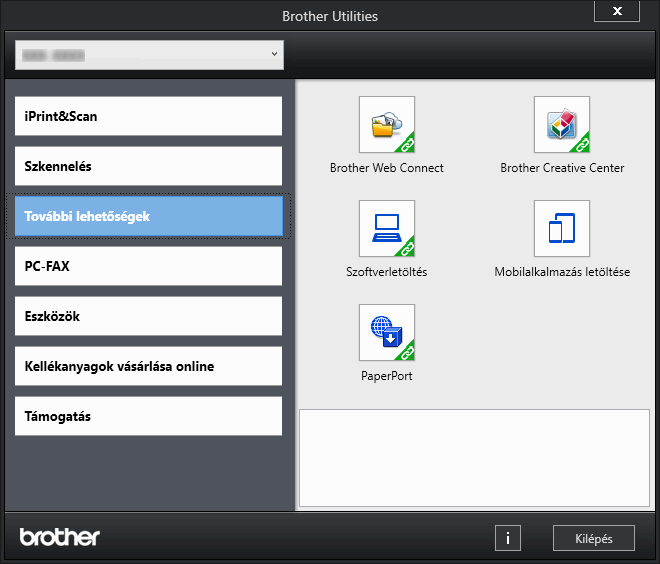
Task: Open the PC-FAX section
Action: coord(149,266)
